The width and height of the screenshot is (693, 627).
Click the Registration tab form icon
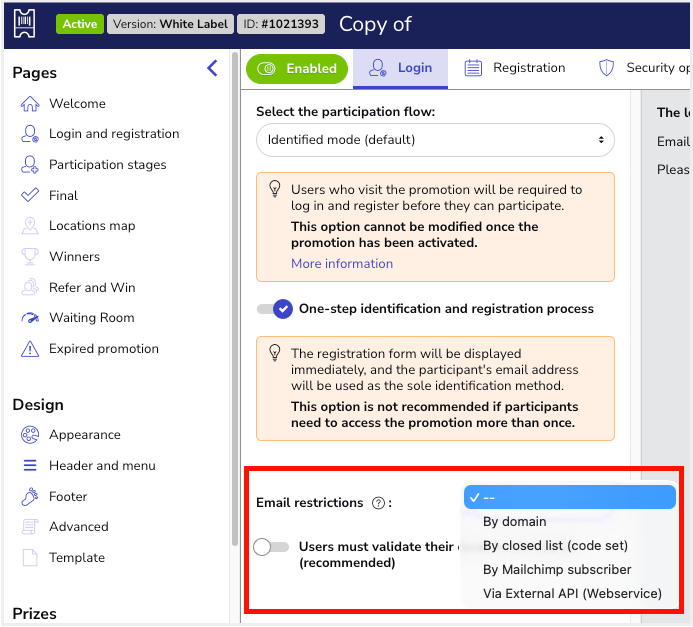click(473, 68)
